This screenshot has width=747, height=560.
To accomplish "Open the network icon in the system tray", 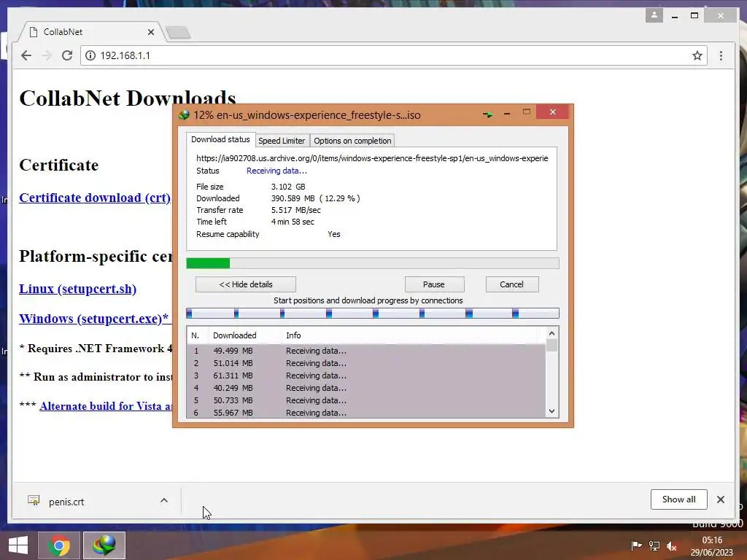I will point(654,546).
